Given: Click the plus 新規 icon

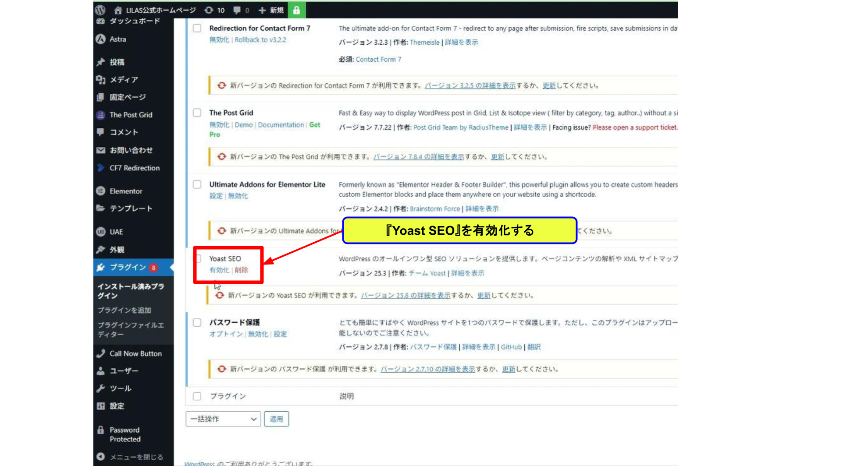Looking at the screenshot, I should [262, 10].
